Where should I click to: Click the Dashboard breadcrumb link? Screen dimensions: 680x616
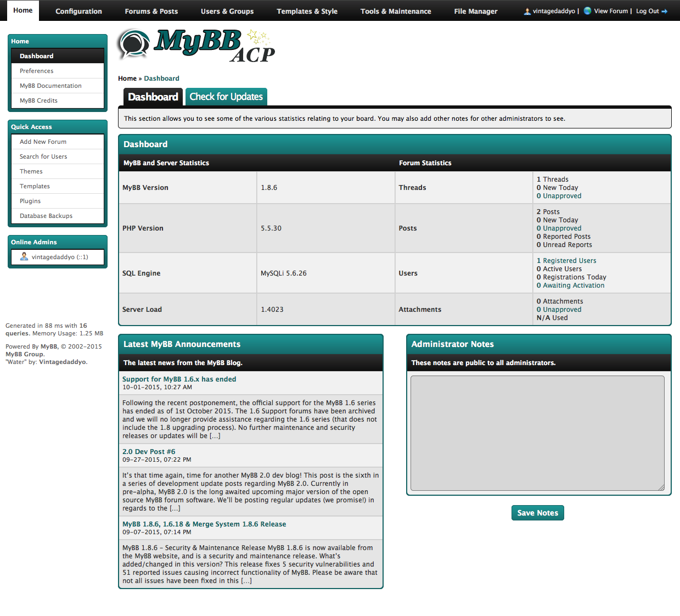tap(161, 79)
